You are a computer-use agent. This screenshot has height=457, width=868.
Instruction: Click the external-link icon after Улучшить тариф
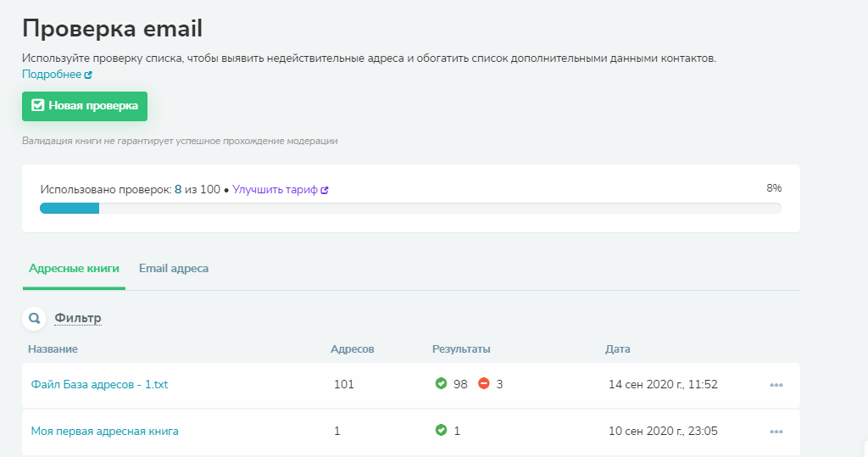click(x=325, y=191)
